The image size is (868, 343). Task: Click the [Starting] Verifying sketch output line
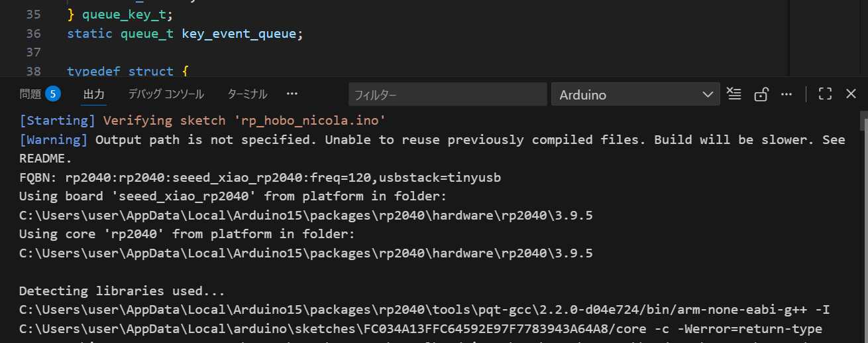pos(202,121)
